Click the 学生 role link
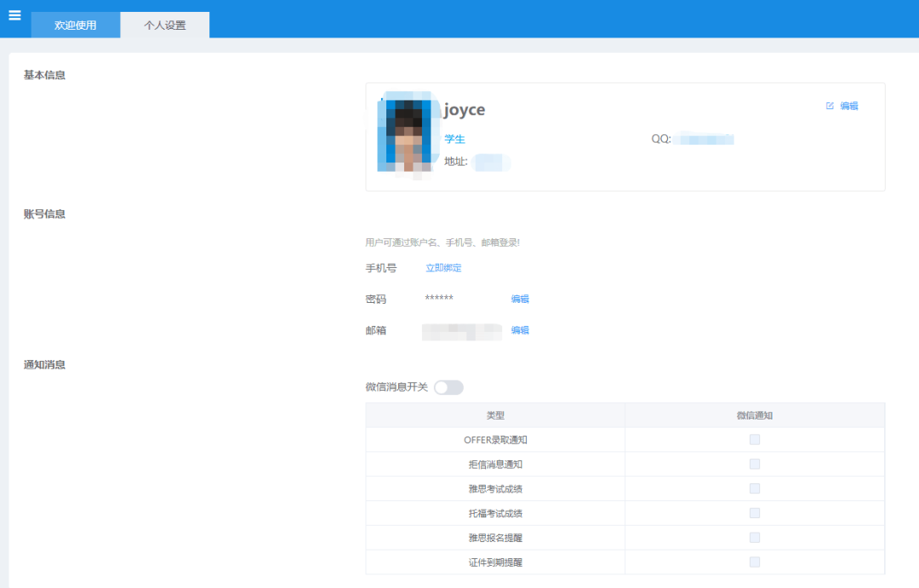This screenshot has height=588, width=919. tap(454, 140)
